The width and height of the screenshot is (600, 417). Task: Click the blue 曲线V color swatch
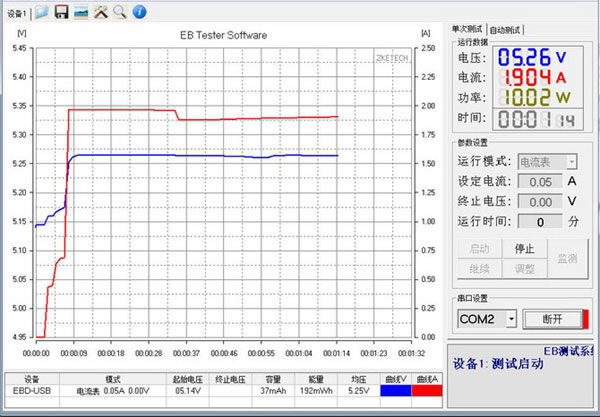click(396, 391)
